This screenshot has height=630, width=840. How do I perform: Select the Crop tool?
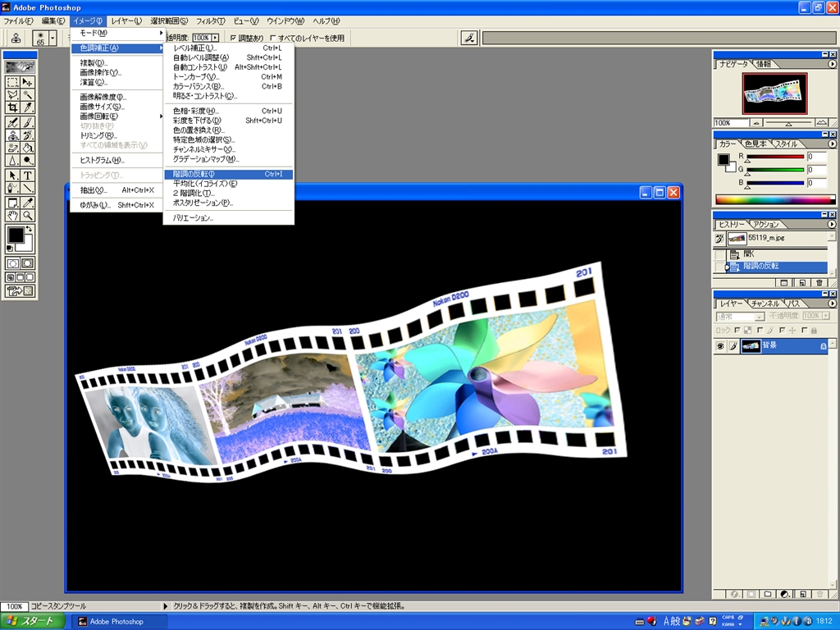[x=12, y=107]
